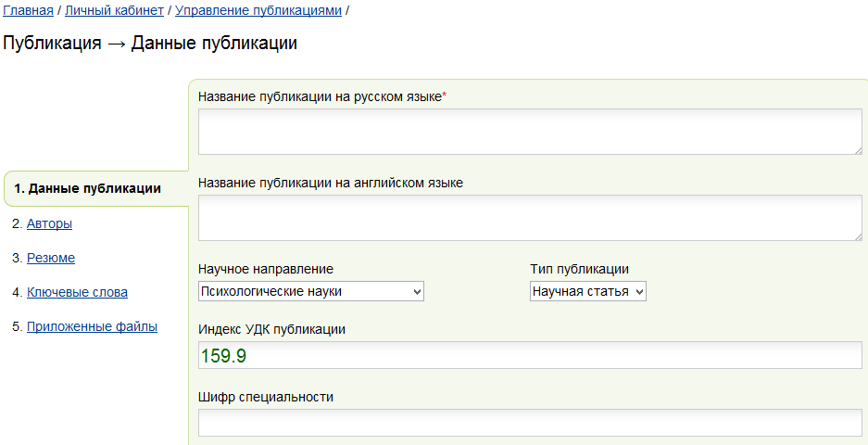Screen dimensions: 868x445
Task: Go to the Резюме step
Action: (51, 259)
